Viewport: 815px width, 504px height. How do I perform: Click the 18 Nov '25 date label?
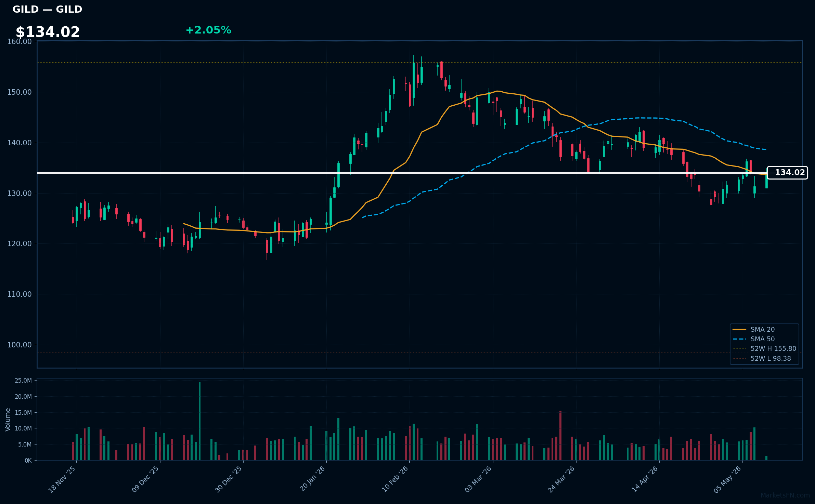(x=62, y=479)
